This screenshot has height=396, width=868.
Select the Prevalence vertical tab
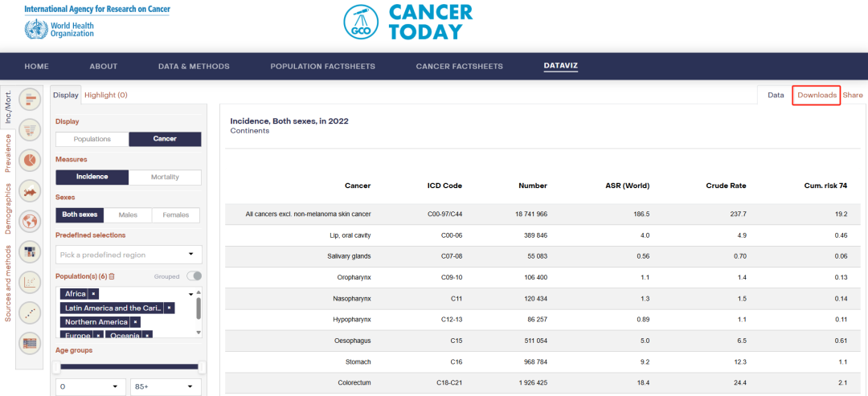pyautogui.click(x=8, y=153)
